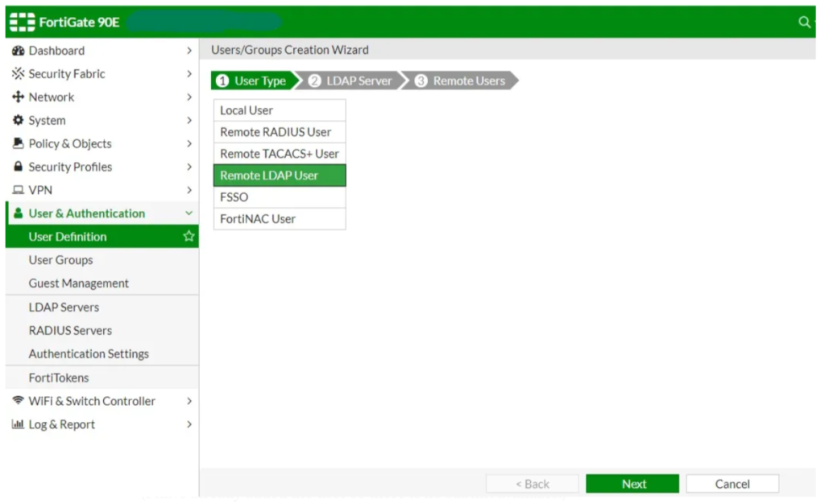Click the Dashboard gauge icon
Viewport: 825px width, 504px height.
[18, 51]
